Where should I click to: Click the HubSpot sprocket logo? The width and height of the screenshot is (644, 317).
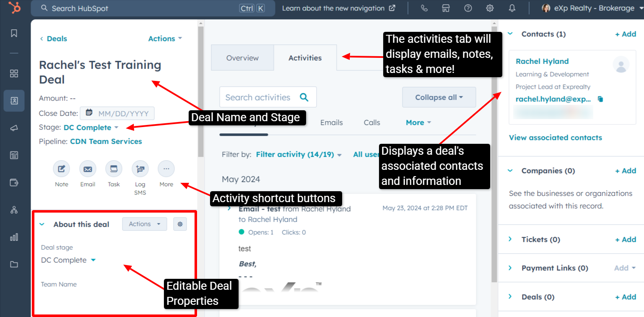14,8
